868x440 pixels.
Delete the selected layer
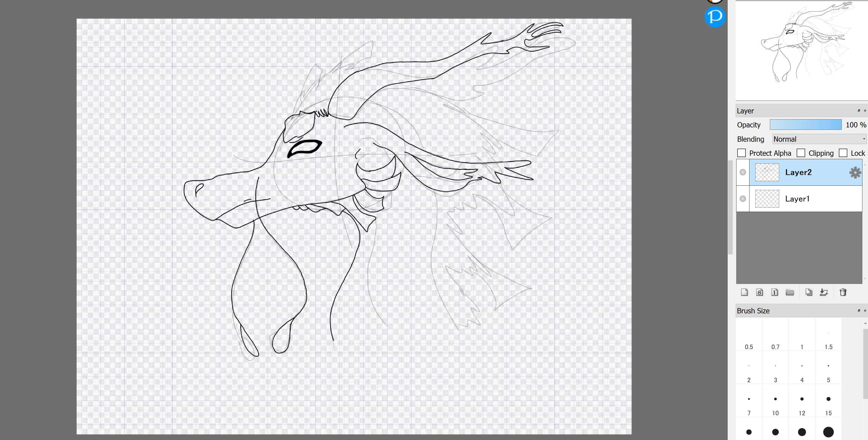click(843, 292)
